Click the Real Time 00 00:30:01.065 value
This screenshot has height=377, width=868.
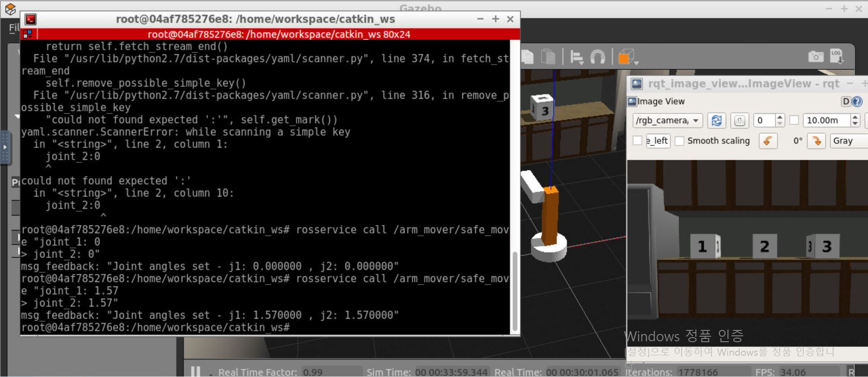click(x=582, y=372)
